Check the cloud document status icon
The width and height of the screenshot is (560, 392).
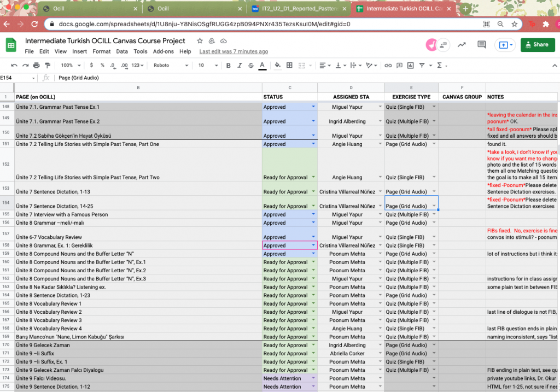click(x=224, y=41)
